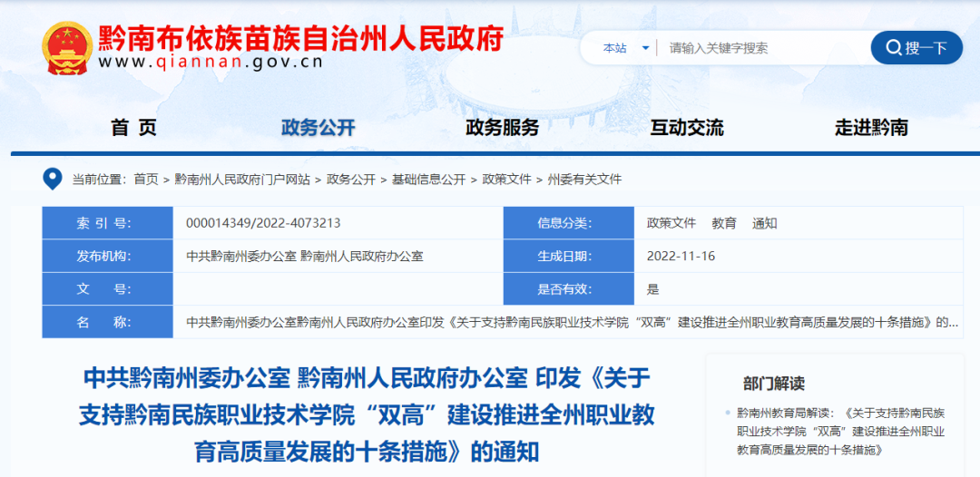The width and height of the screenshot is (980, 477).
Task: Click 黔南州人民政府门户网站 breadcrumb link
Action: [x=242, y=180]
